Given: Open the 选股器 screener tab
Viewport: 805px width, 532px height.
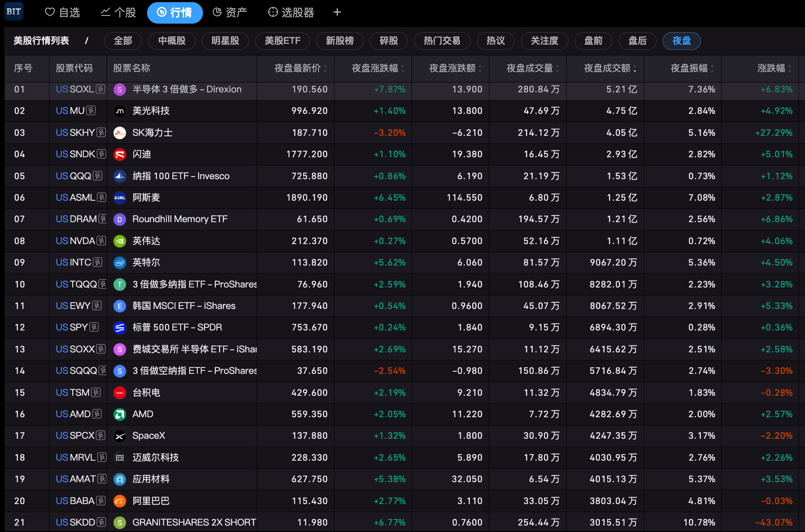Looking at the screenshot, I should (291, 12).
